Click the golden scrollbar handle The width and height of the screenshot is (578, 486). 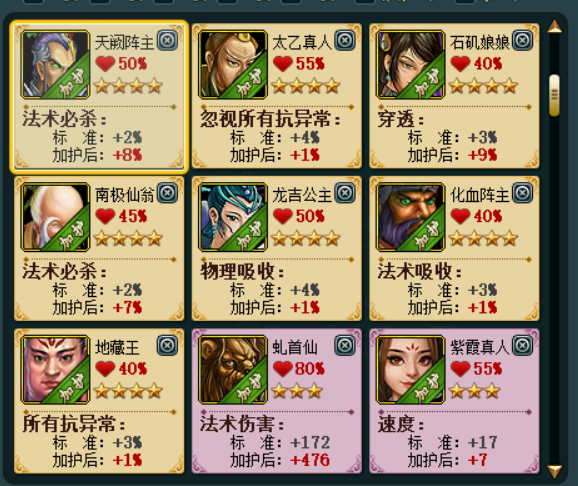554,96
